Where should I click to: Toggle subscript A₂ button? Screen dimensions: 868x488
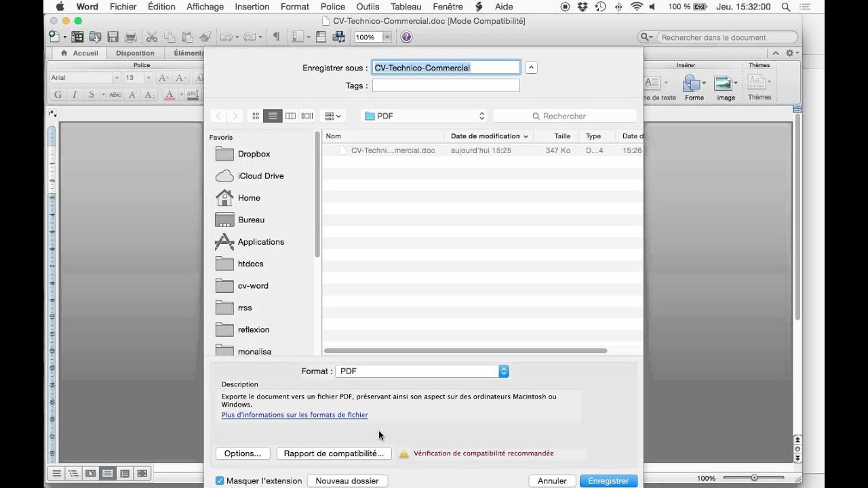pos(150,95)
